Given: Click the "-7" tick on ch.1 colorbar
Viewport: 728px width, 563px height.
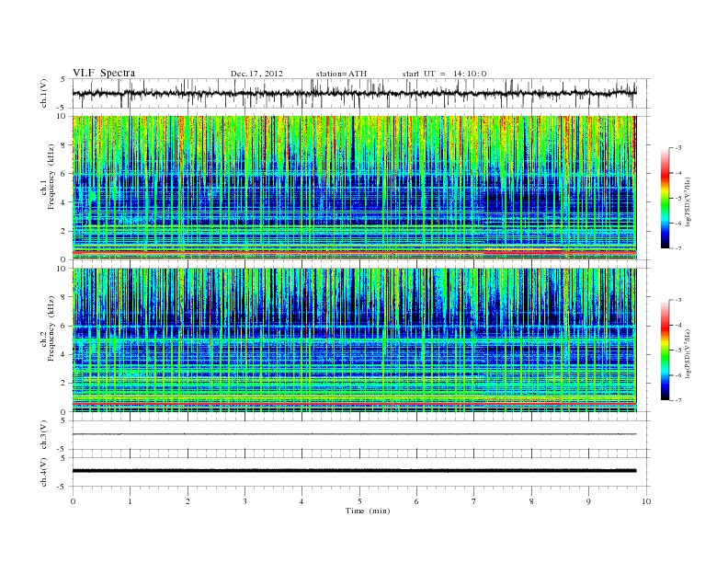Looking at the screenshot, I should [677, 248].
